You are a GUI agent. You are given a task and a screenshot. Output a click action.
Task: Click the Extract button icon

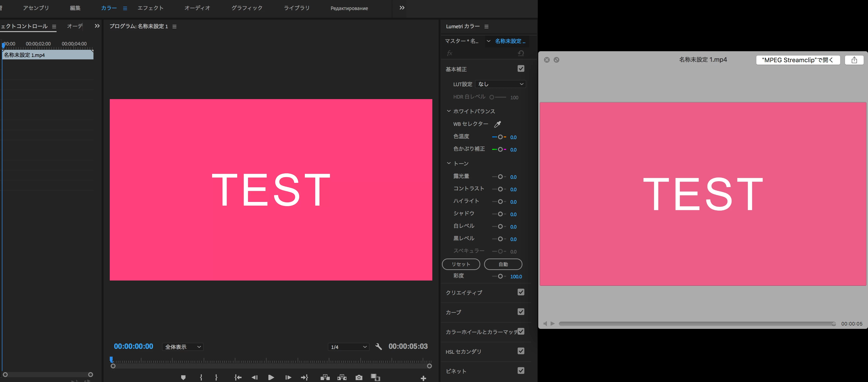342,377
